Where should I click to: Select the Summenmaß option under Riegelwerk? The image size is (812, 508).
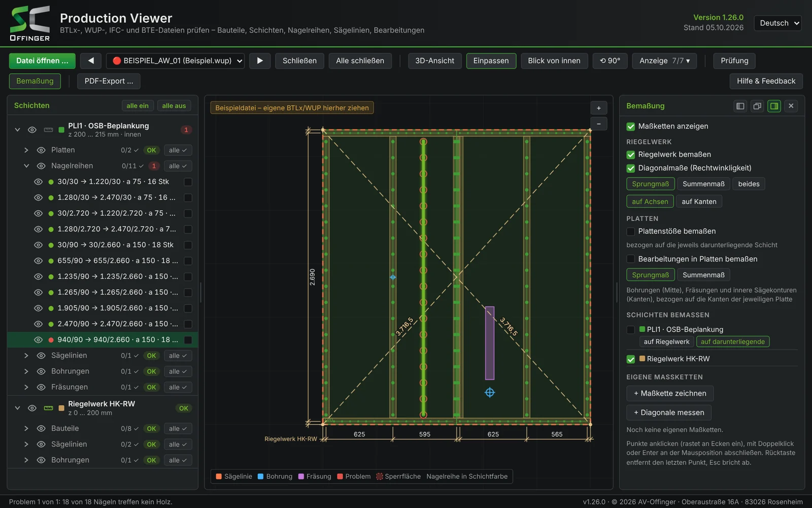tap(703, 184)
